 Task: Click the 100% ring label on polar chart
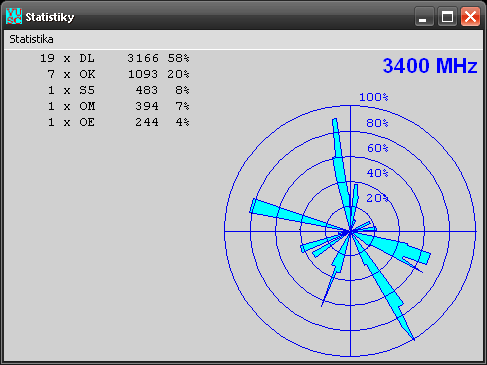[373, 97]
